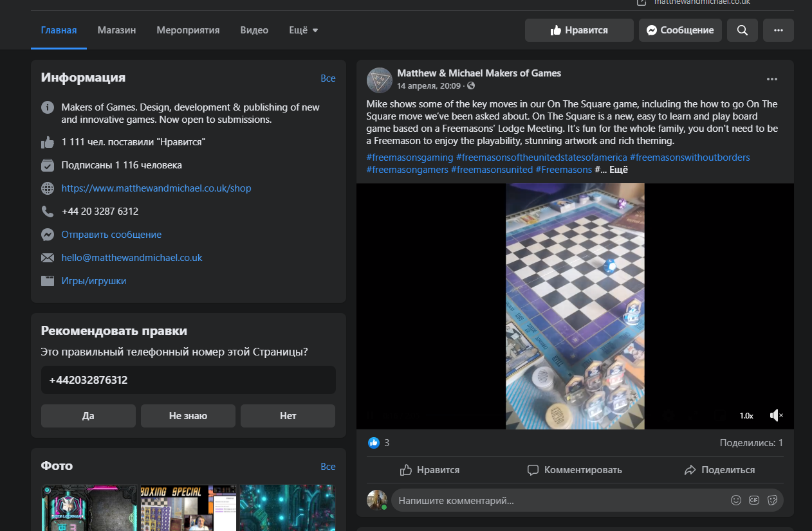Click the phone number +44 20 3287 6312
This screenshot has width=812, height=531.
point(100,212)
